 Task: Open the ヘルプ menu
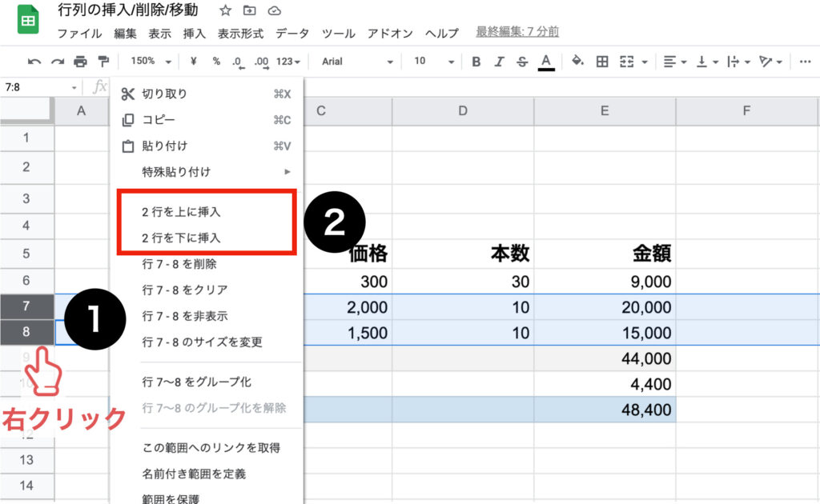tap(442, 34)
